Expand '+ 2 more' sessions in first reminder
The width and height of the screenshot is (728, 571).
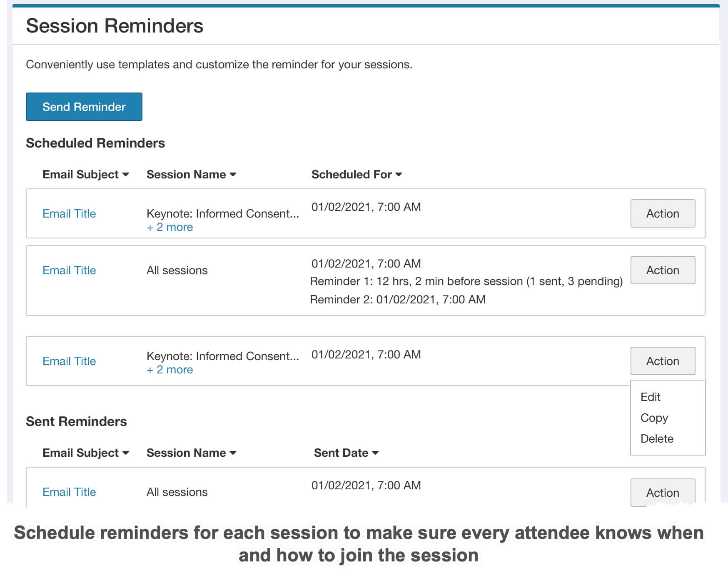(170, 227)
